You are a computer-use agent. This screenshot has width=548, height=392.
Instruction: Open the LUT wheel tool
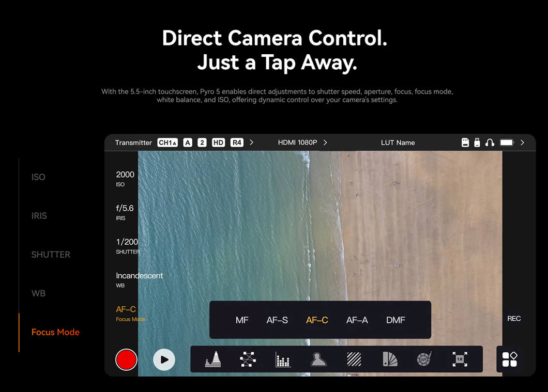(424, 359)
